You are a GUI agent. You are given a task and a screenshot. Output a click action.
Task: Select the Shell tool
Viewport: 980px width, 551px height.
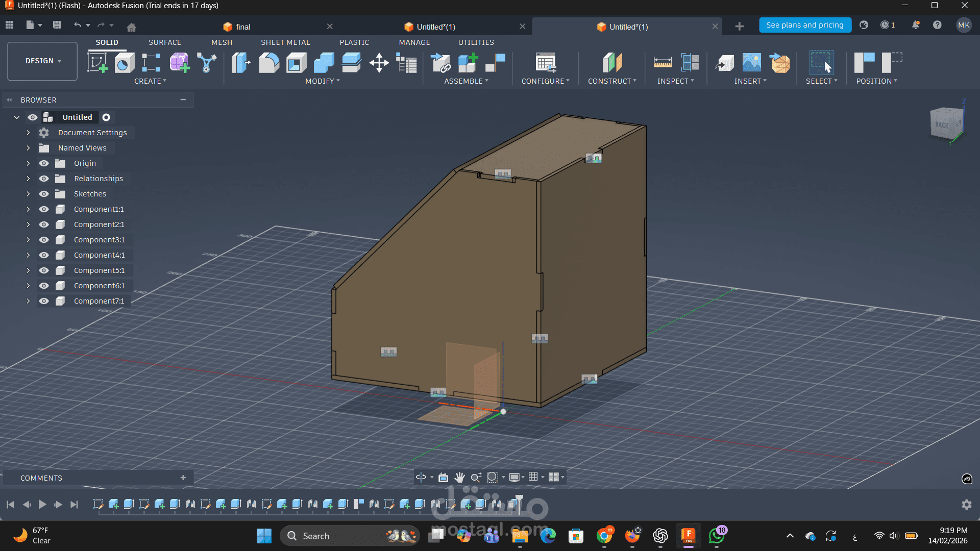(x=297, y=63)
